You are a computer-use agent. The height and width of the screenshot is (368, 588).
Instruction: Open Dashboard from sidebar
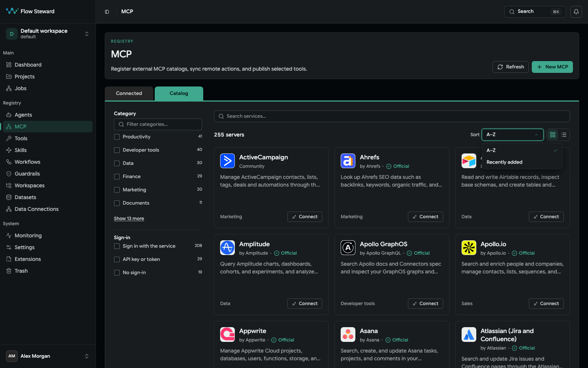48,65
